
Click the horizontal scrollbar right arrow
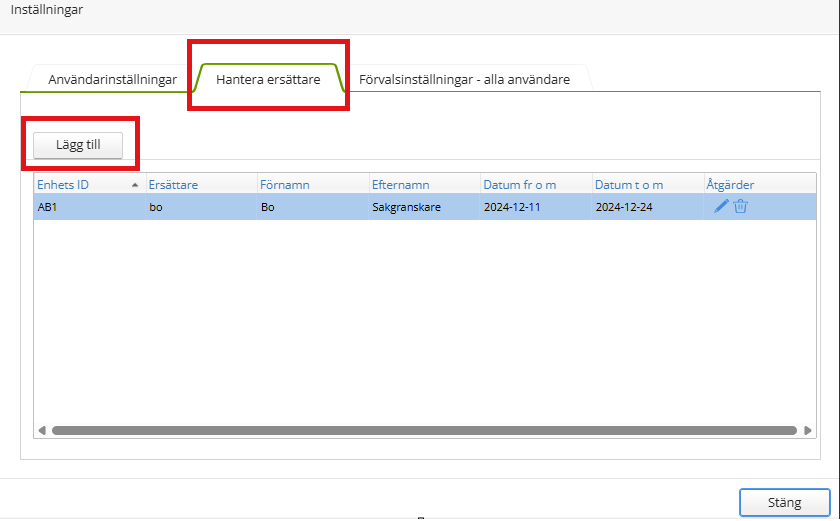808,431
